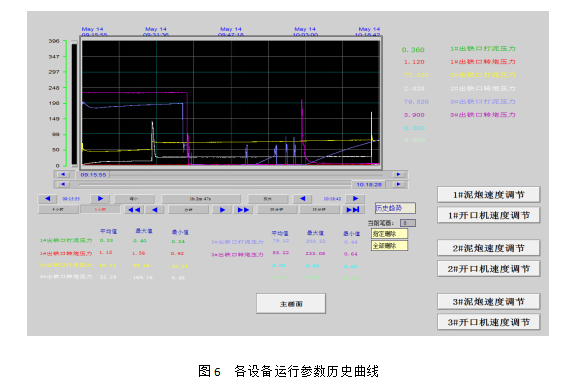Click the 1h 3m 47s duration display button
569x389 pixels.
[201, 199]
